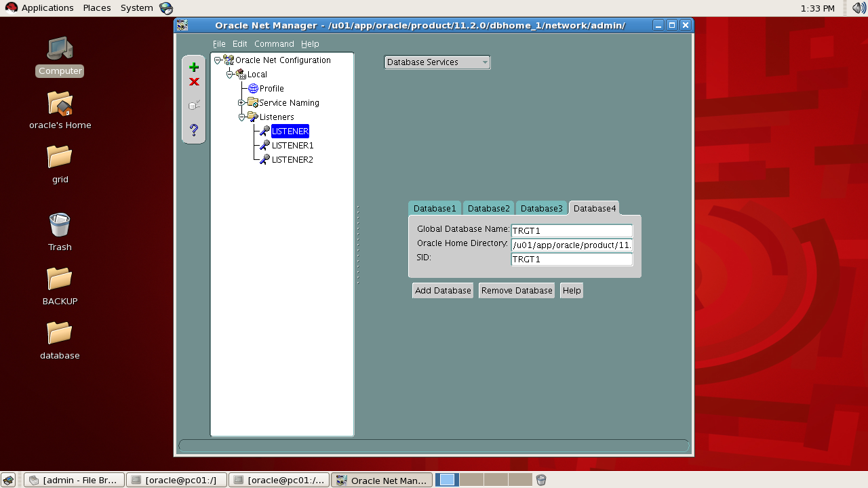Select LISTENER1 in the tree
Screen dimensions: 868x488
tap(292, 145)
